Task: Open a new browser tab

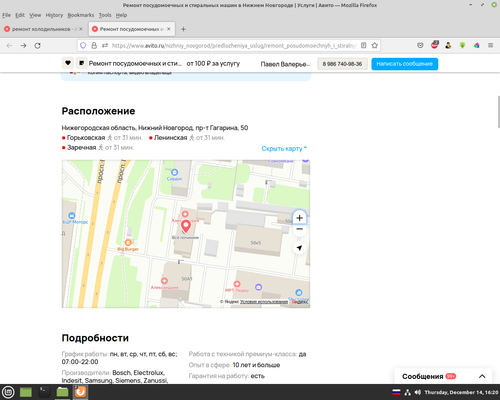Action: pyautogui.click(x=183, y=29)
